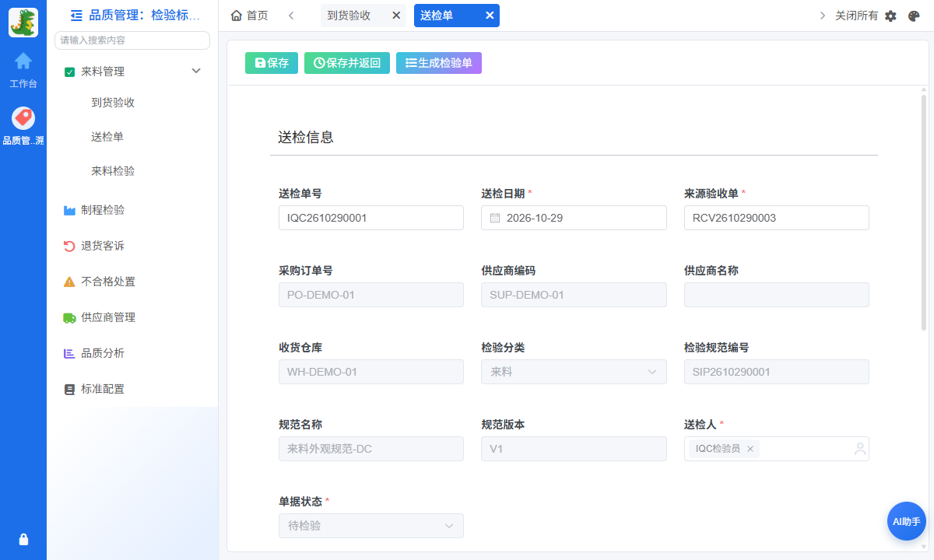Click the 品质分析 chart icon
This screenshot has width=934, height=560.
(x=69, y=353)
